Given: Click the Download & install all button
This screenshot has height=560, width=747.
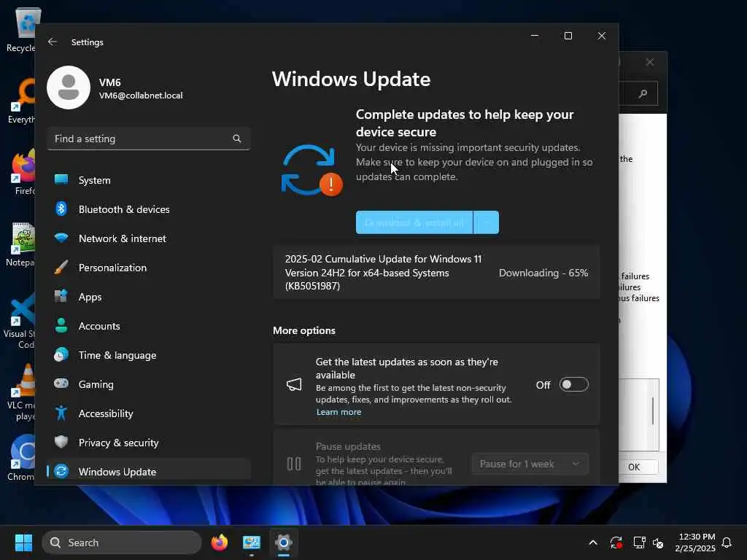Looking at the screenshot, I should [x=414, y=222].
